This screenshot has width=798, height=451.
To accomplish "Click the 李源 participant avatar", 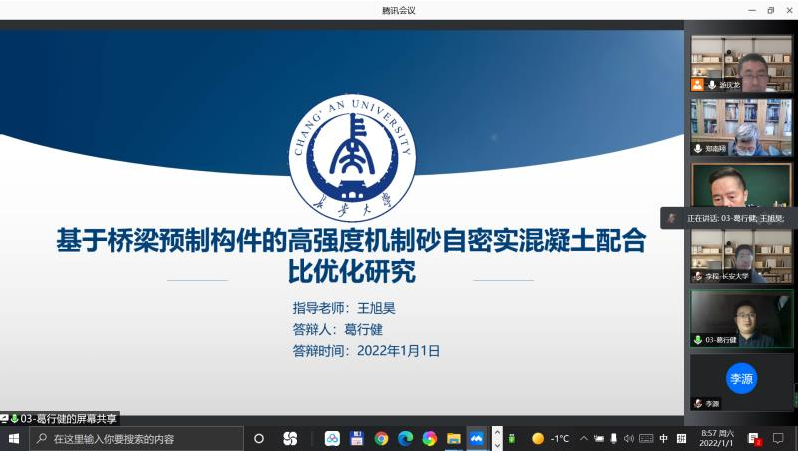I will point(741,378).
